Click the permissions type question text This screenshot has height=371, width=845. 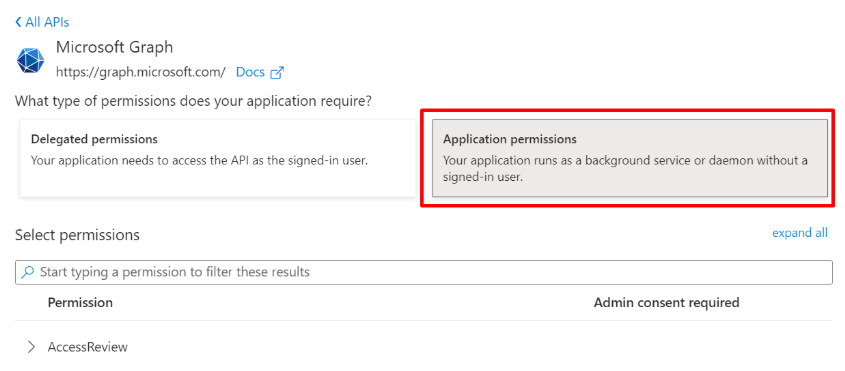click(193, 101)
